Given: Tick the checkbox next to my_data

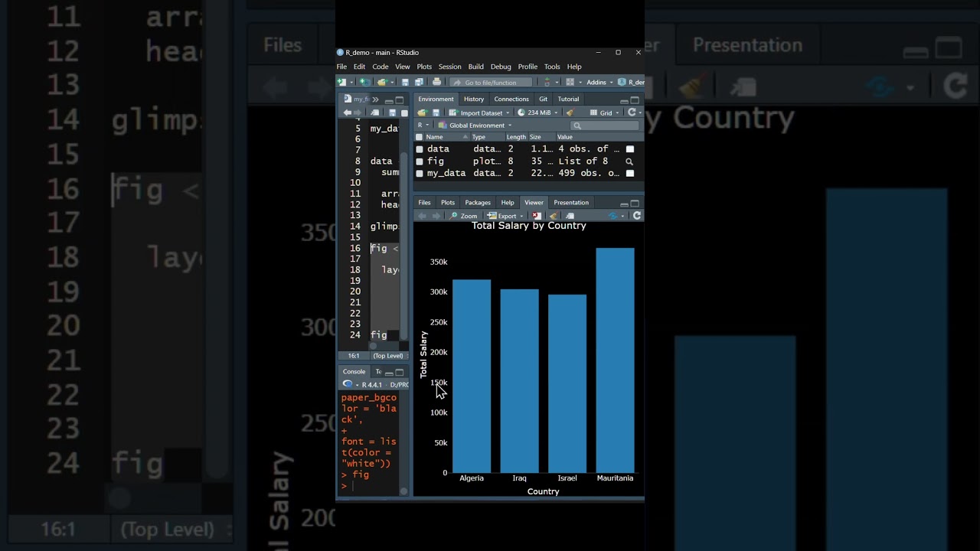Looking at the screenshot, I should [420, 174].
